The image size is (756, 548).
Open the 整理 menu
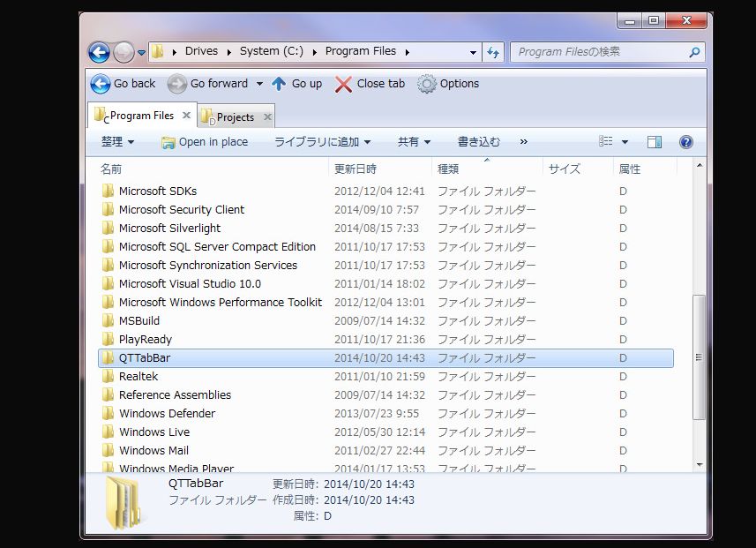(x=117, y=142)
